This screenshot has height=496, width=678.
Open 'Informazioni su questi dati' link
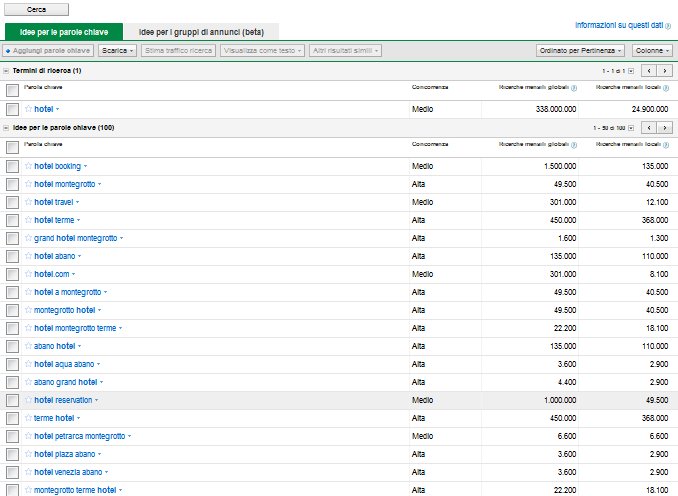click(619, 26)
